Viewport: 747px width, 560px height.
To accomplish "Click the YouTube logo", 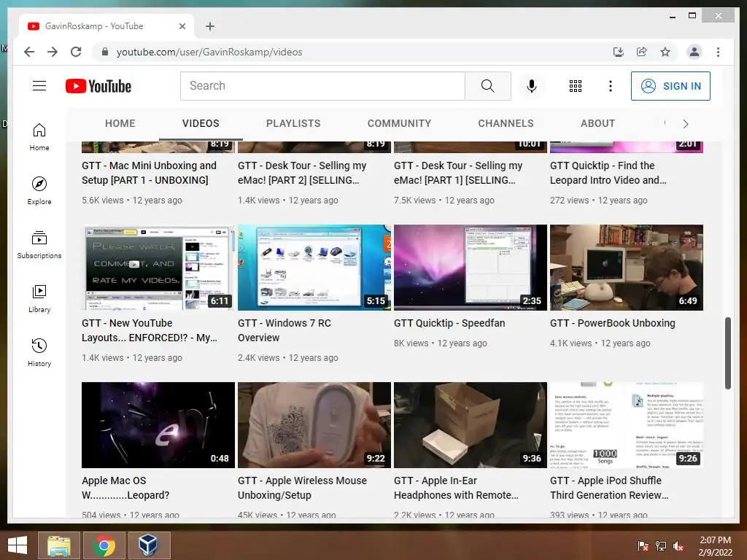I will (98, 86).
